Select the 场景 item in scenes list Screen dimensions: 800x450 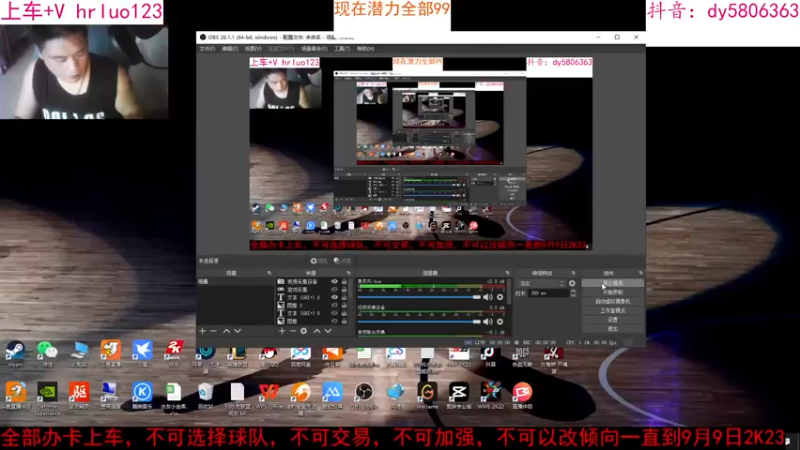coord(235,282)
